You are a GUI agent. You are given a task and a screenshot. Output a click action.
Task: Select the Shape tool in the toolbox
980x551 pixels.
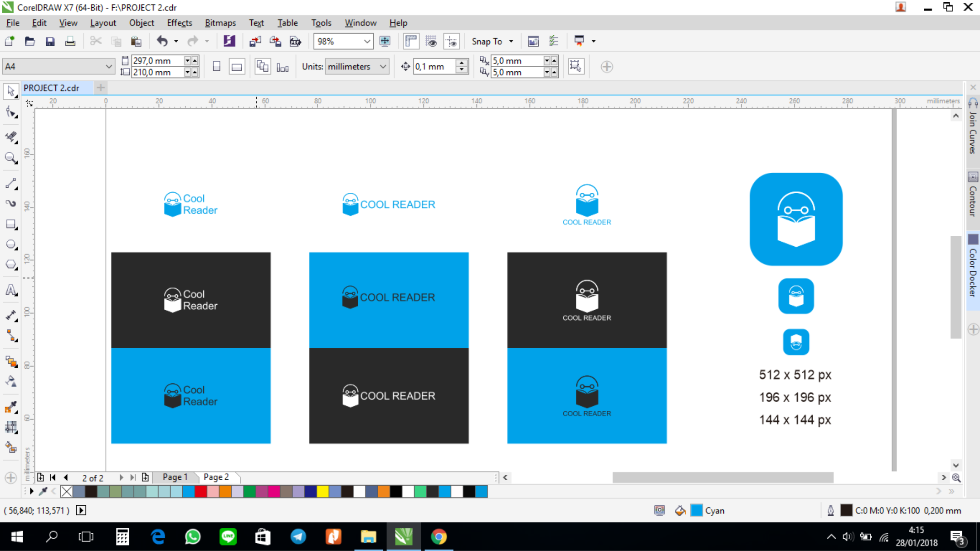10,112
